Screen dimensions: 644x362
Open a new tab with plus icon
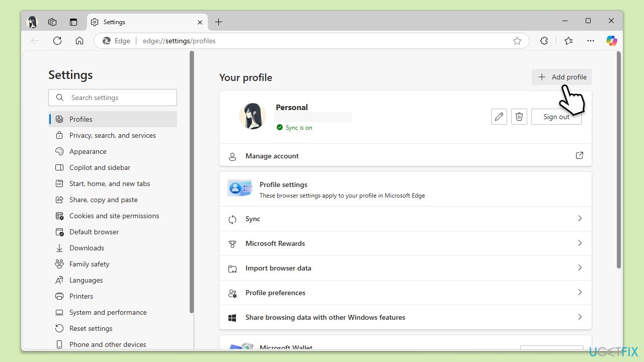click(x=218, y=22)
